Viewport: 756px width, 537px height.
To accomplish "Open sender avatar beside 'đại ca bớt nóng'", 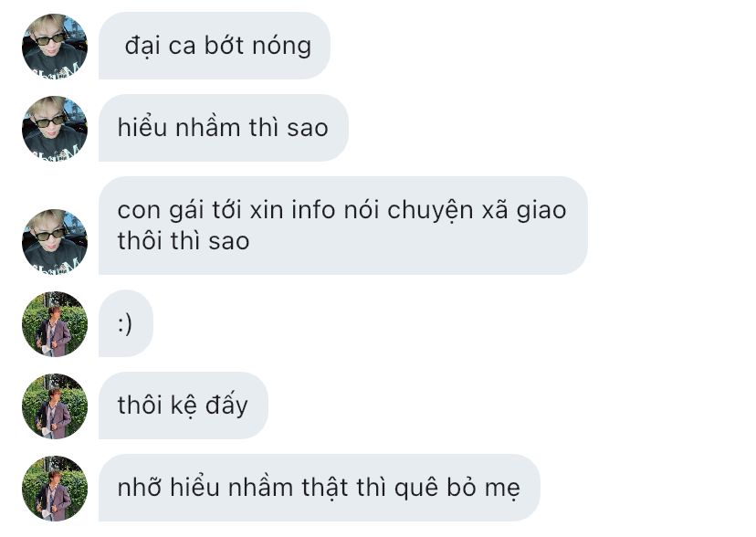I will tap(55, 47).
